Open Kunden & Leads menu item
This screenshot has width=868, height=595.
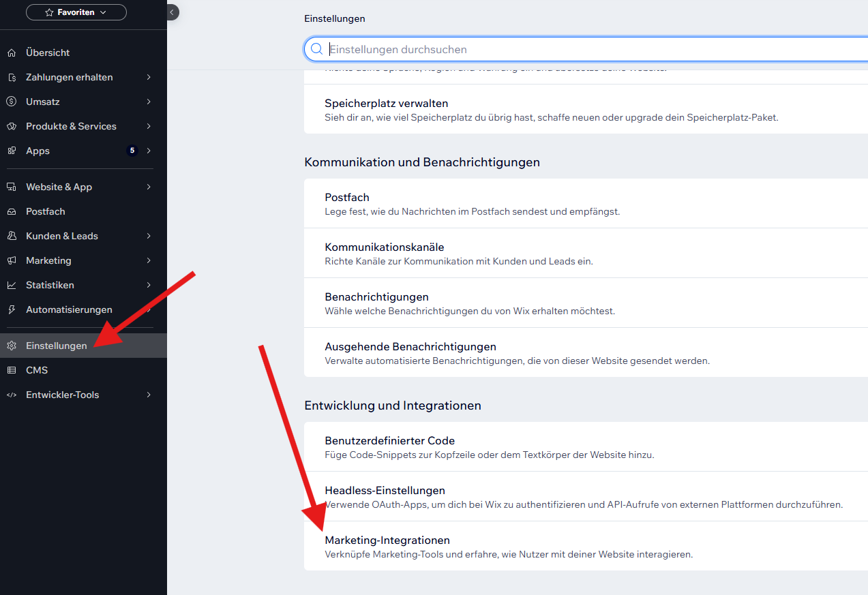click(x=62, y=236)
